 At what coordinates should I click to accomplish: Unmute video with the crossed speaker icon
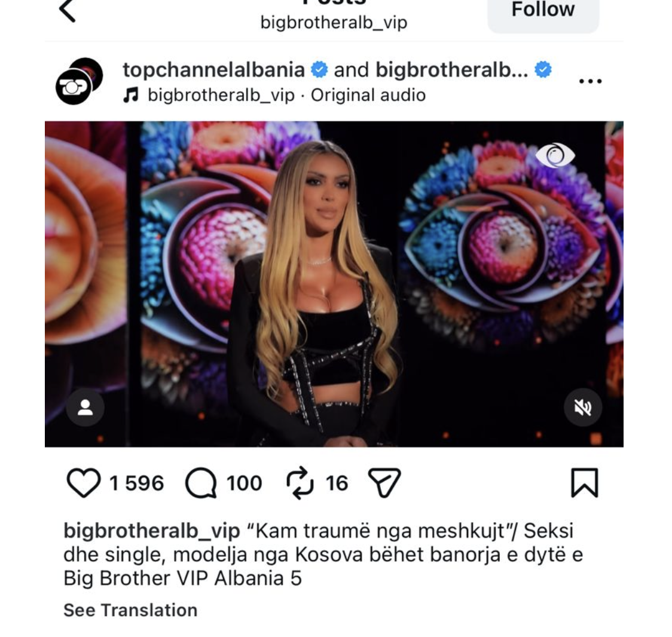point(583,408)
